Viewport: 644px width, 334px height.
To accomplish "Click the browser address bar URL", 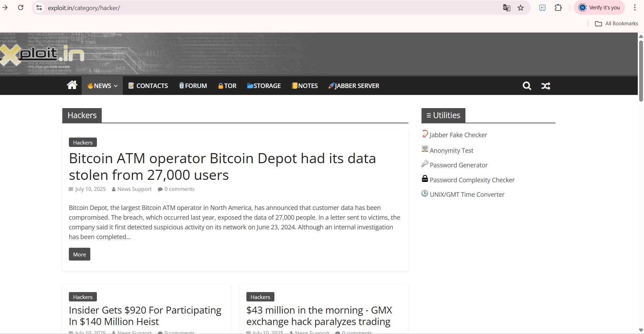I will point(84,8).
